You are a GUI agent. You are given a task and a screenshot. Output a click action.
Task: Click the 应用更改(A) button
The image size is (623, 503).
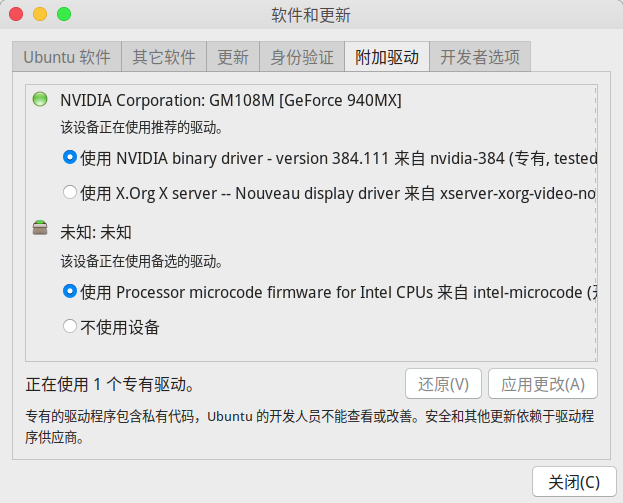(543, 384)
